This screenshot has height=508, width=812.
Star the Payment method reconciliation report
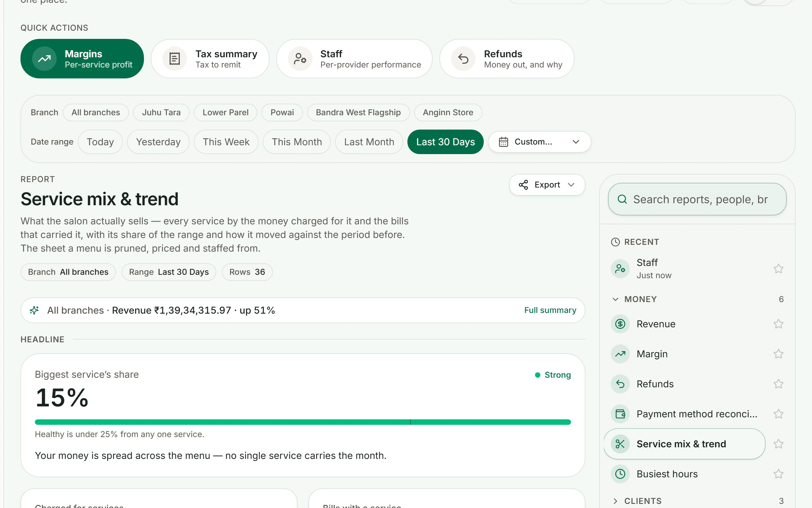(x=778, y=414)
